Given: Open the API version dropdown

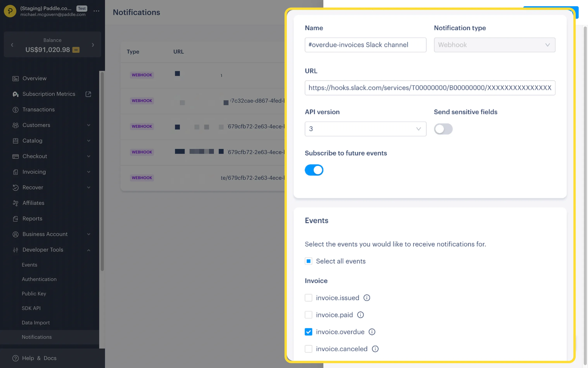Looking at the screenshot, I should click(365, 129).
